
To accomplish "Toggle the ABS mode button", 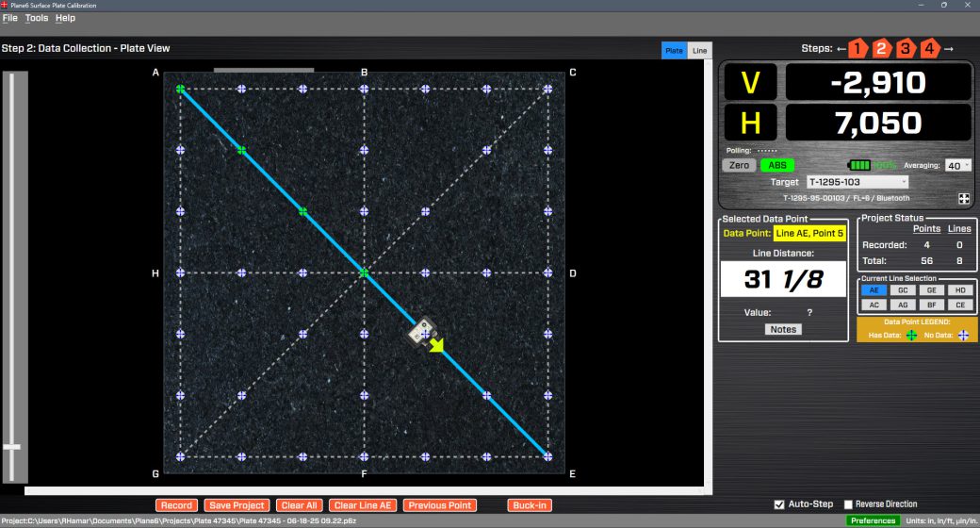I will point(777,165).
